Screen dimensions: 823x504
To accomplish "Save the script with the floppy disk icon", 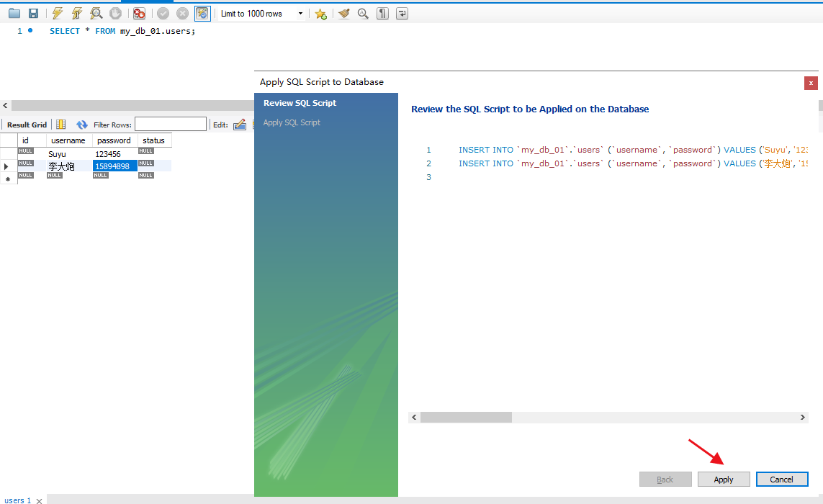I will 33,14.
